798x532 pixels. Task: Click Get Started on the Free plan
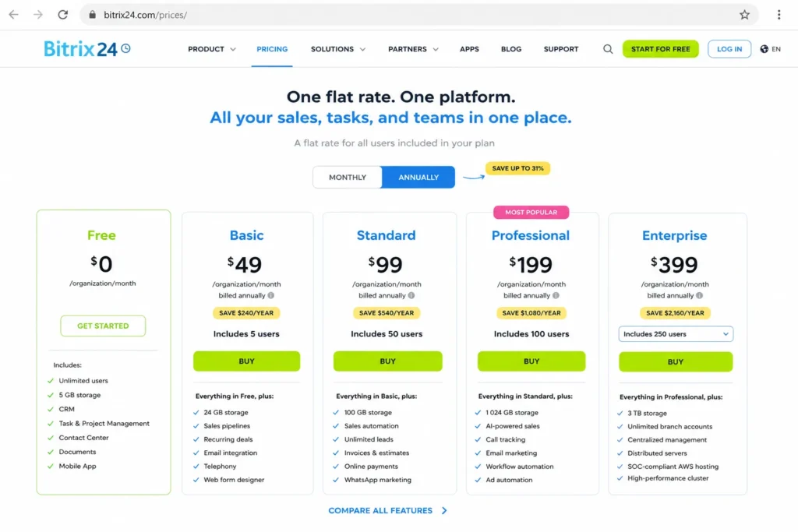point(103,326)
